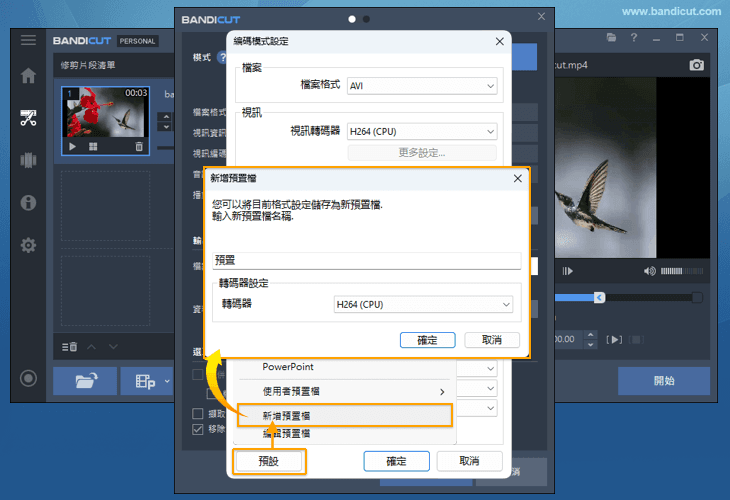The width and height of the screenshot is (730, 500).
Task: Switch to second page indicator dot
Action: pos(366,19)
